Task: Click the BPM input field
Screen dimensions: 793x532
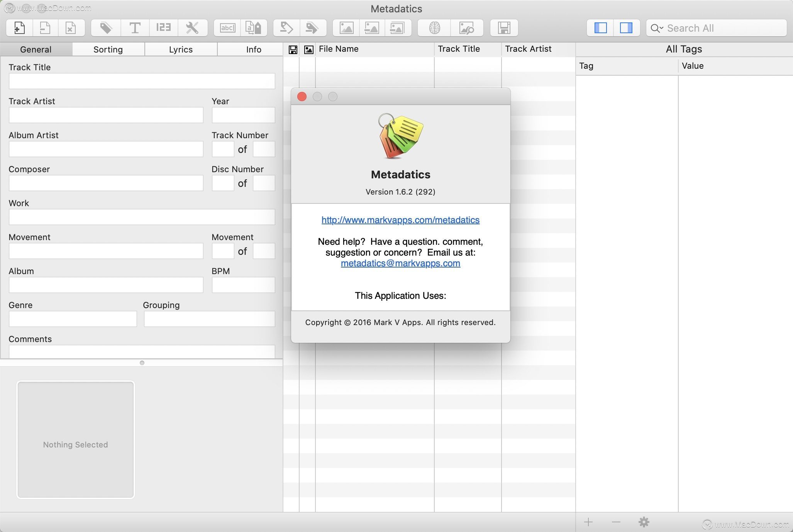Action: (x=243, y=285)
